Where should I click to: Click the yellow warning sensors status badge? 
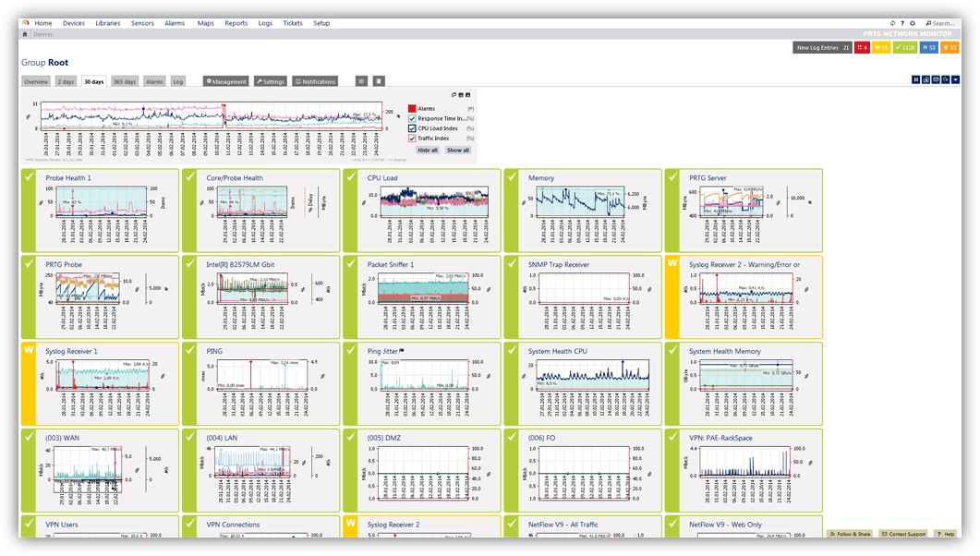(881, 48)
